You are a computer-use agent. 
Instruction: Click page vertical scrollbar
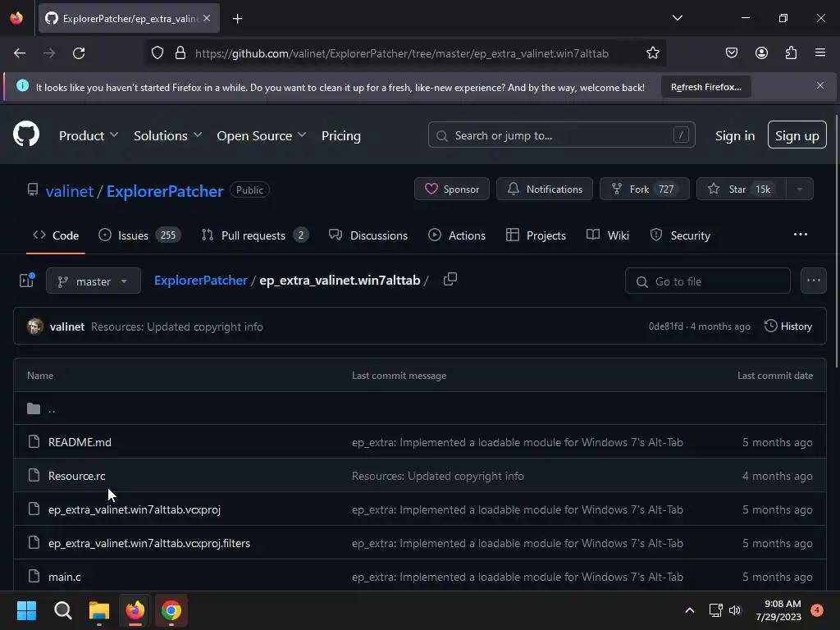(836, 241)
